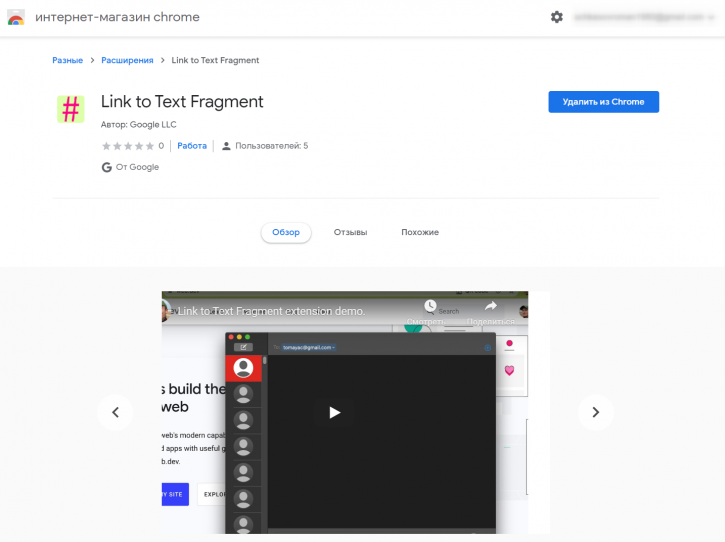
Task: Open the settings gear icon
Action: tap(557, 17)
